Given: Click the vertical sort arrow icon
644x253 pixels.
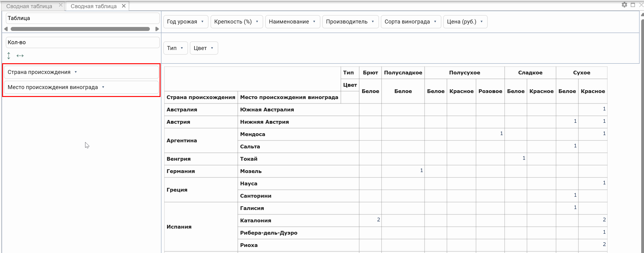Looking at the screenshot, I should pos(9,56).
